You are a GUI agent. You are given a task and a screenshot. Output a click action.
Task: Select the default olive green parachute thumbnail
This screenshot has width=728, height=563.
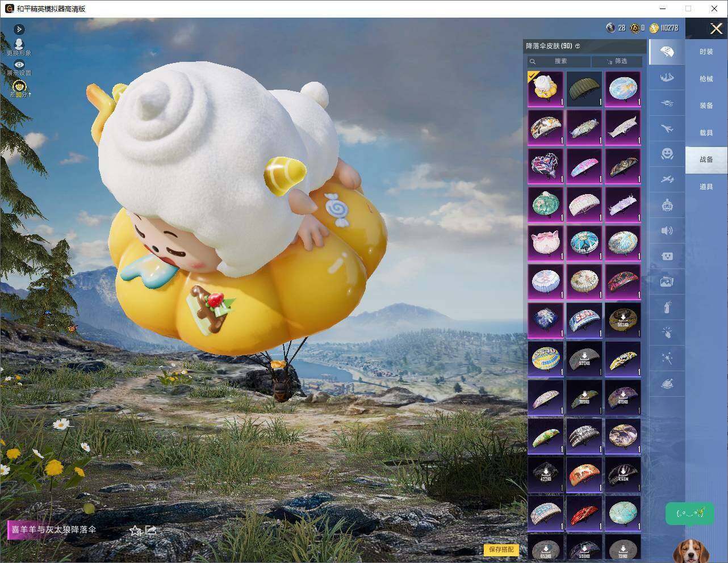click(584, 89)
